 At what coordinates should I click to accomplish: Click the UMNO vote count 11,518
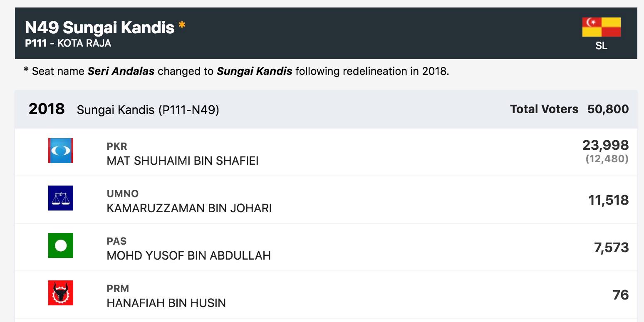[x=609, y=200]
